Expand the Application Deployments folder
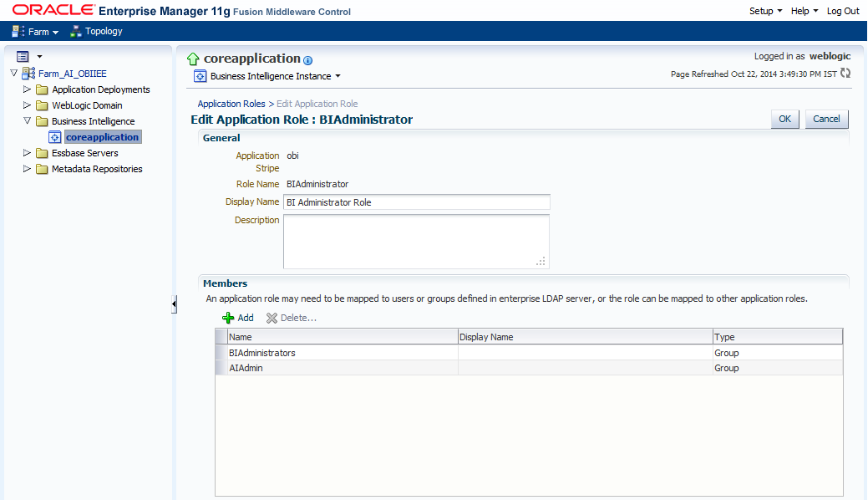 [x=27, y=89]
